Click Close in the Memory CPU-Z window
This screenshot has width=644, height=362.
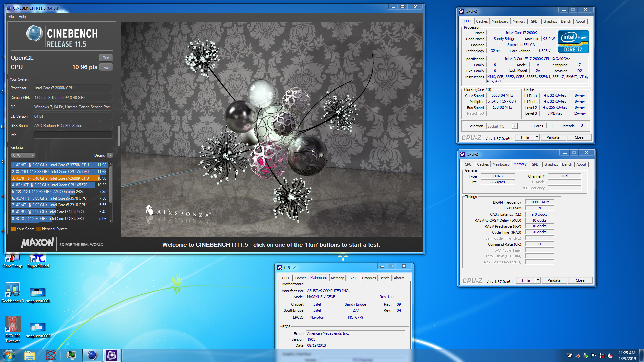(x=580, y=281)
